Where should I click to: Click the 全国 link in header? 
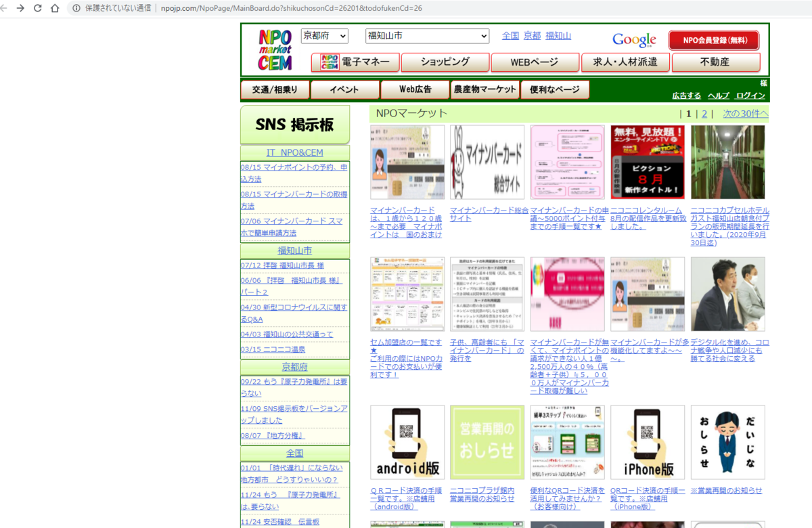pos(510,36)
